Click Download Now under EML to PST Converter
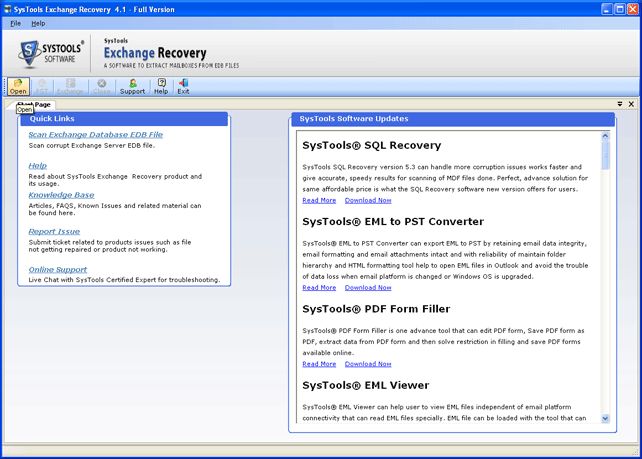Screen dimensions: 642x459 point(368,287)
